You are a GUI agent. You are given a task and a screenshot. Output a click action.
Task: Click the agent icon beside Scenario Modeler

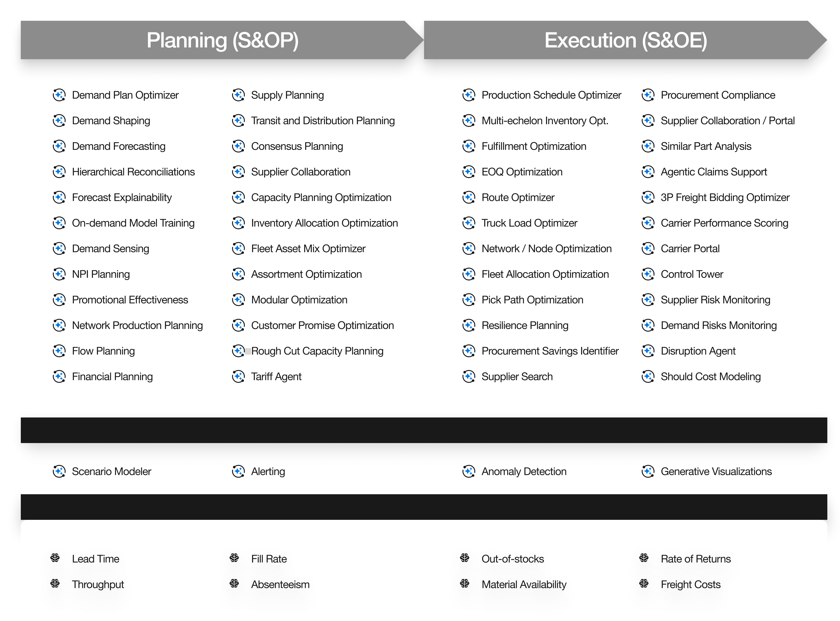point(59,471)
